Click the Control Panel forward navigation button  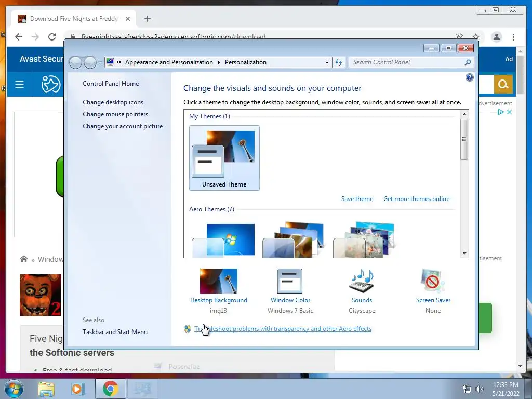(x=90, y=62)
